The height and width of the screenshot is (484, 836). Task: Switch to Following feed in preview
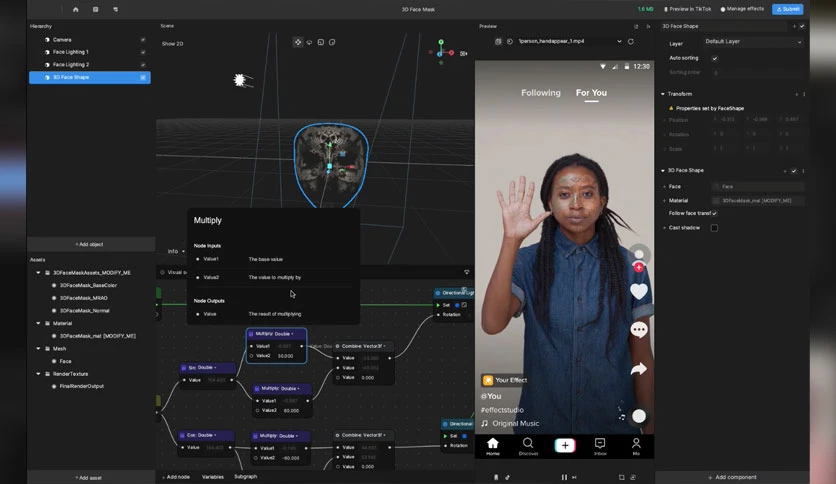click(x=541, y=93)
